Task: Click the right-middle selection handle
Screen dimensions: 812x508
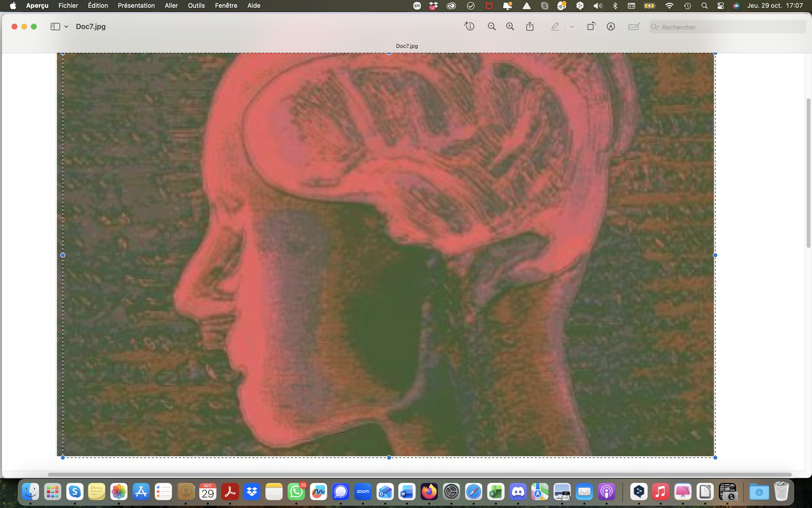Action: (x=715, y=255)
